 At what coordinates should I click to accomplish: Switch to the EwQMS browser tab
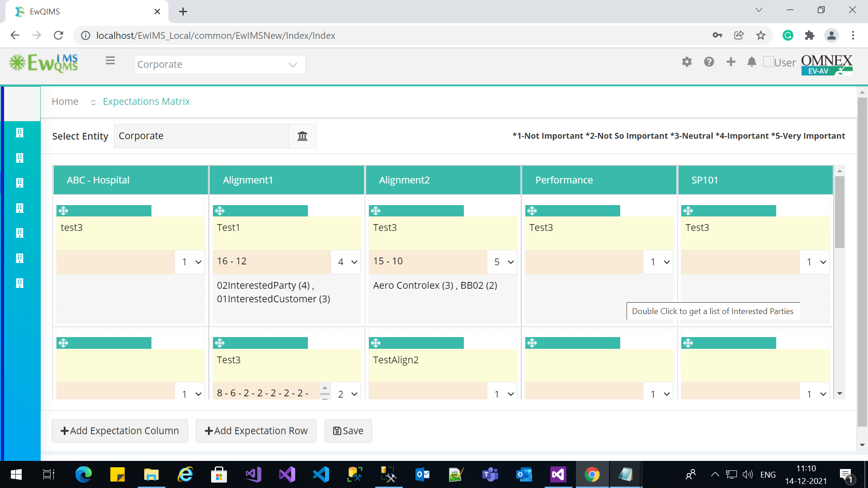coord(87,12)
